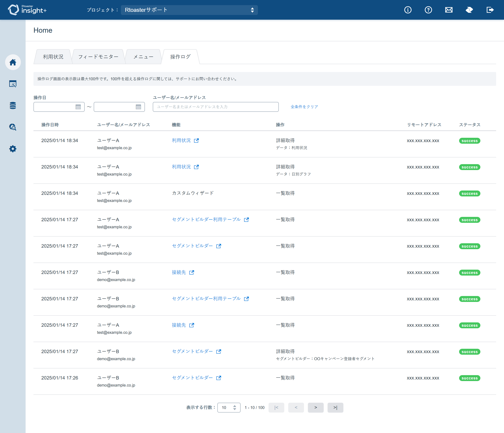The image size is (504, 433).
Task: Click external link icon on 17:26 セグメントビルダー row
Action: (219, 378)
